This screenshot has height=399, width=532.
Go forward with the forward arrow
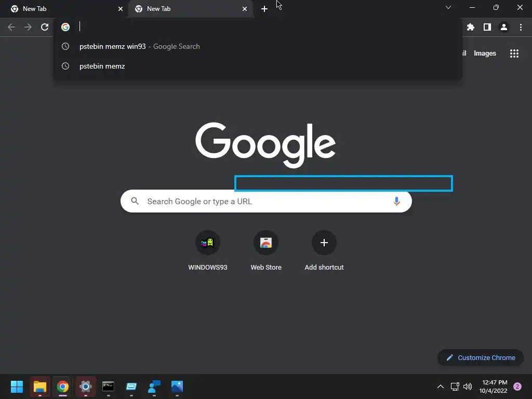pyautogui.click(x=28, y=27)
